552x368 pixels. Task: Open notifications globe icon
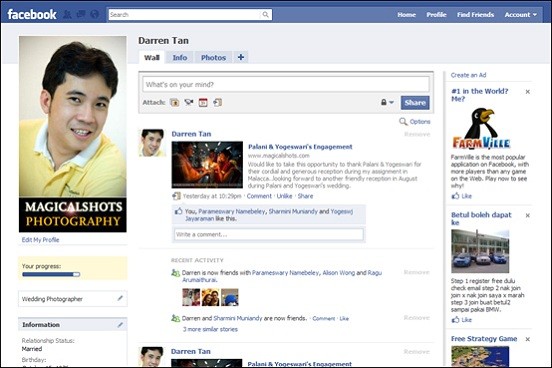pyautogui.click(x=94, y=14)
